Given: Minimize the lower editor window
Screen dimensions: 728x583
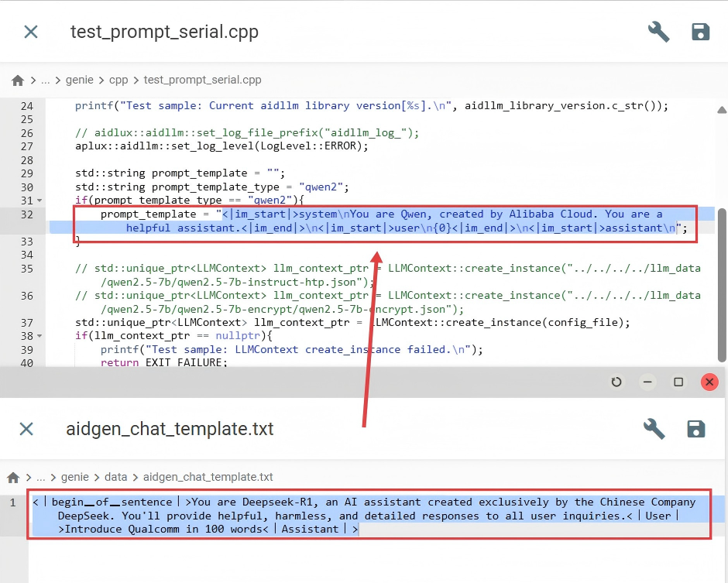Looking at the screenshot, I should coord(647,382).
